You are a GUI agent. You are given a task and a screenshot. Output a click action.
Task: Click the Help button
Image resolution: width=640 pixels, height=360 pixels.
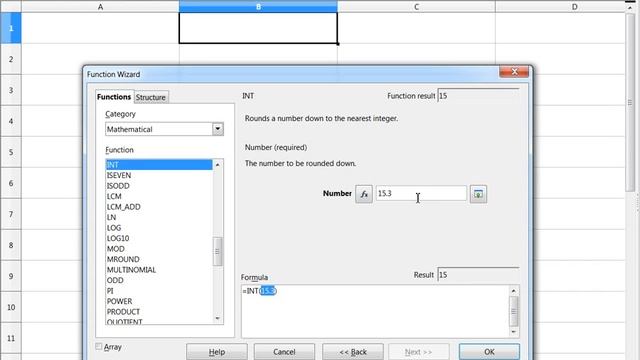coord(217,351)
